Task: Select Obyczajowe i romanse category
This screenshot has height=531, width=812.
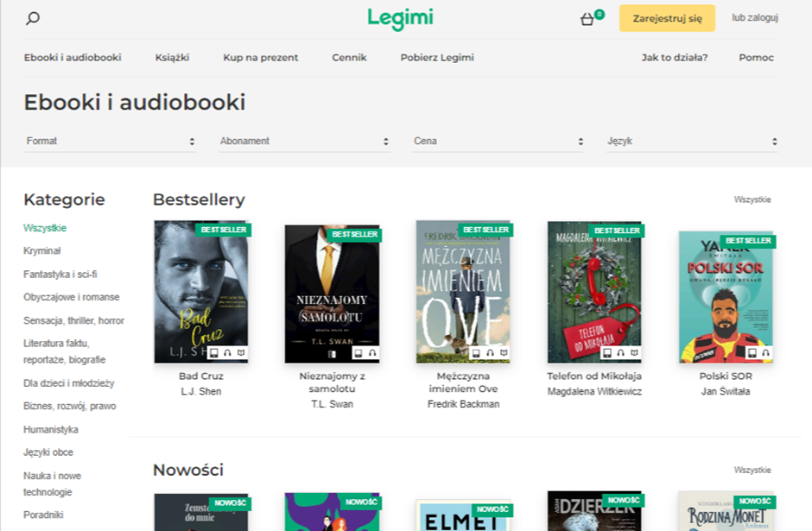Action: [x=72, y=297]
